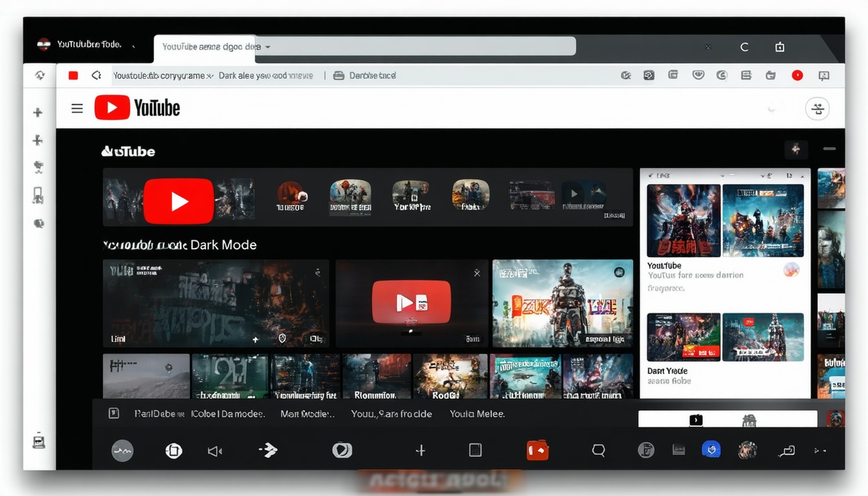Screen dimensions: 868x496
Task: Click the red square icon beside address bar
Action: point(73,76)
